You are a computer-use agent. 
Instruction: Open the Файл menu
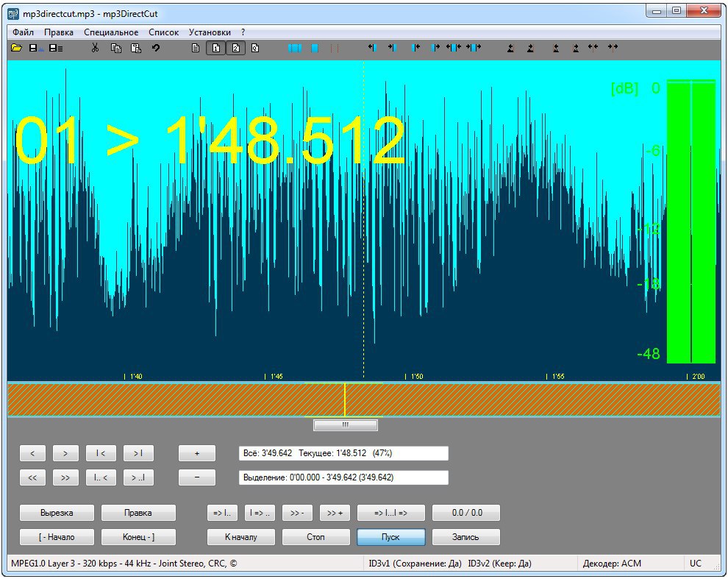[23, 32]
